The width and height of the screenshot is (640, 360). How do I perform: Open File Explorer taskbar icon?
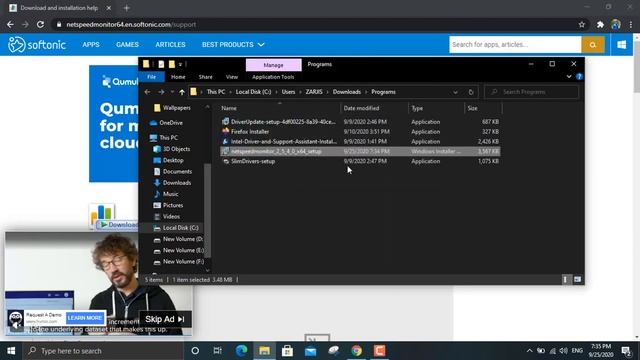pyautogui.click(x=264, y=351)
